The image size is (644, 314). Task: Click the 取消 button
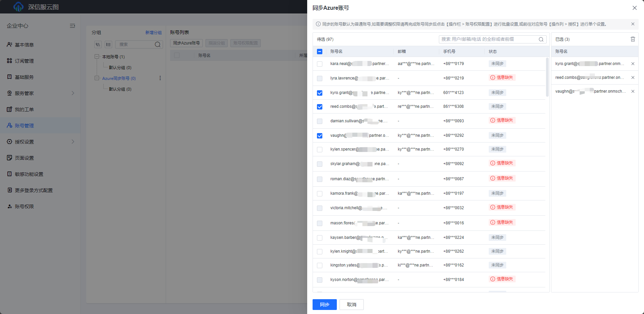(x=351, y=305)
